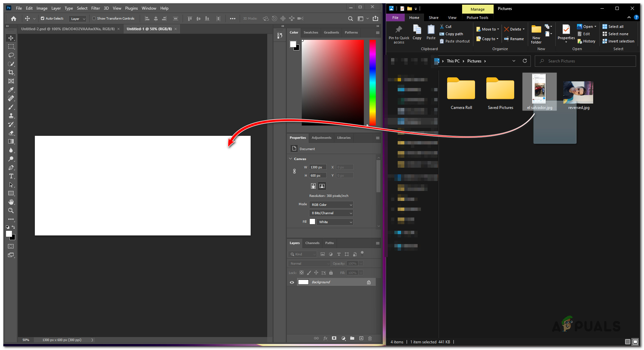Viewport: 644px width, 350px height.
Task: Open the Filter menu in Photoshop
Action: point(96,8)
